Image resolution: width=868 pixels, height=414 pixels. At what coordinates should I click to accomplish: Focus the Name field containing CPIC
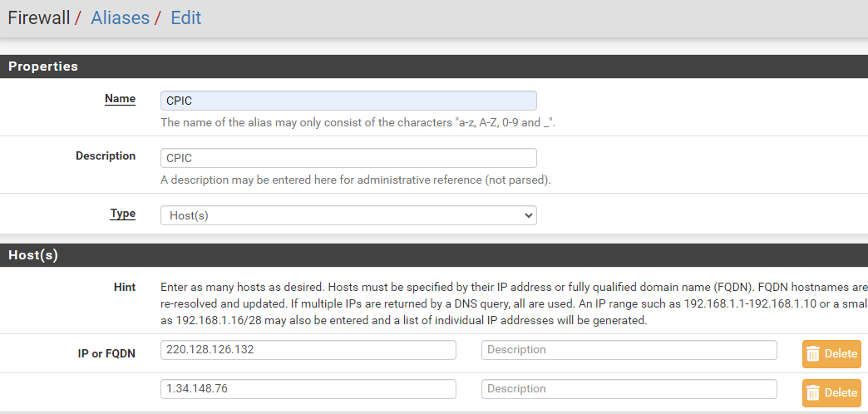[x=348, y=101]
